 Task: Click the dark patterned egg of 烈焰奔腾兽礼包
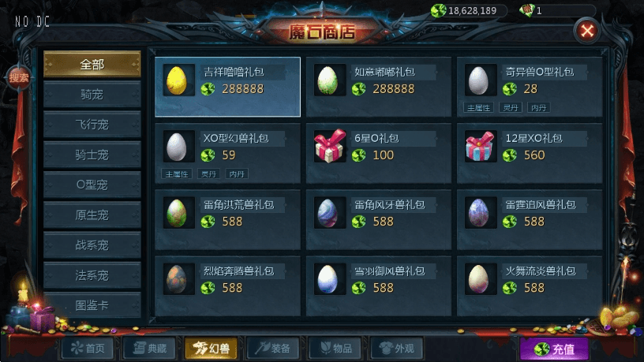tap(177, 279)
